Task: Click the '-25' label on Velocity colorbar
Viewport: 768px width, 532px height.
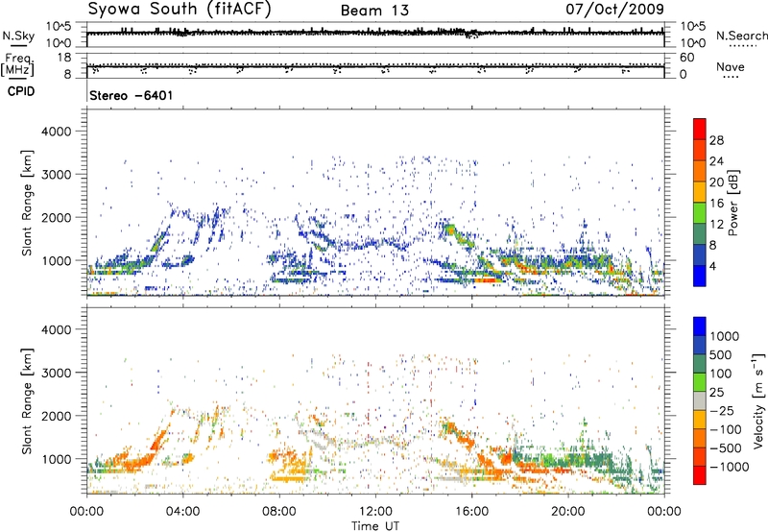Action: (x=723, y=411)
